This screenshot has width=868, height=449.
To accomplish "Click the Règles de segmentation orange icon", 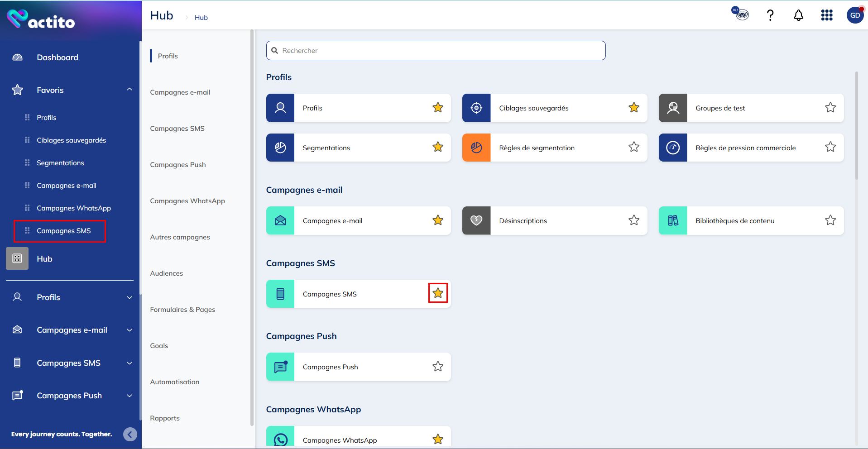I will [476, 148].
